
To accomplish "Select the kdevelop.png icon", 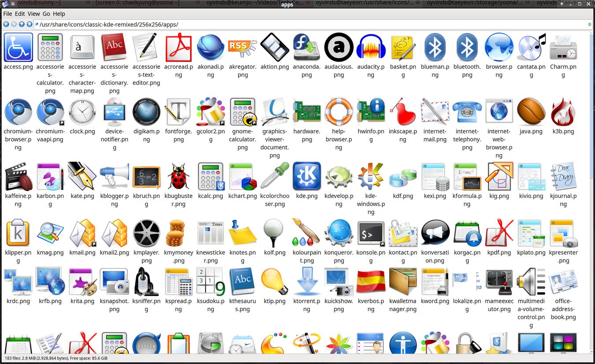I will (338, 176).
